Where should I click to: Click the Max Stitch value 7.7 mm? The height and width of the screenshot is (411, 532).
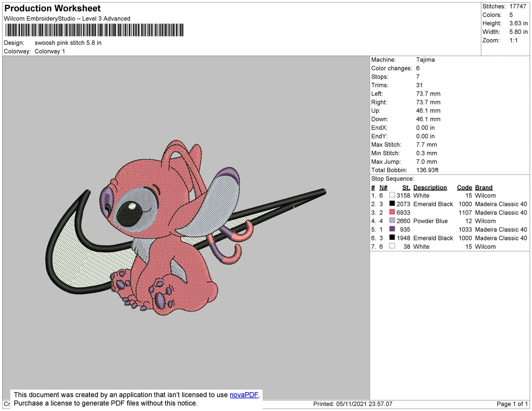(x=427, y=145)
